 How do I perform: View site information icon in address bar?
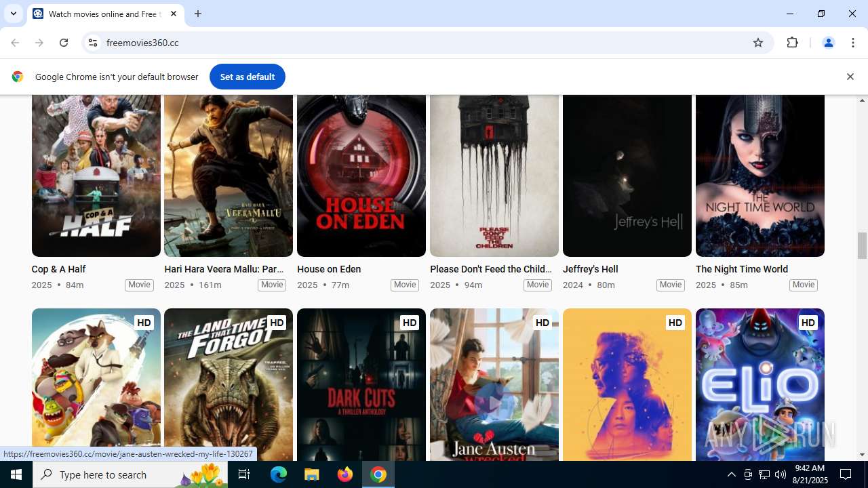click(x=93, y=43)
